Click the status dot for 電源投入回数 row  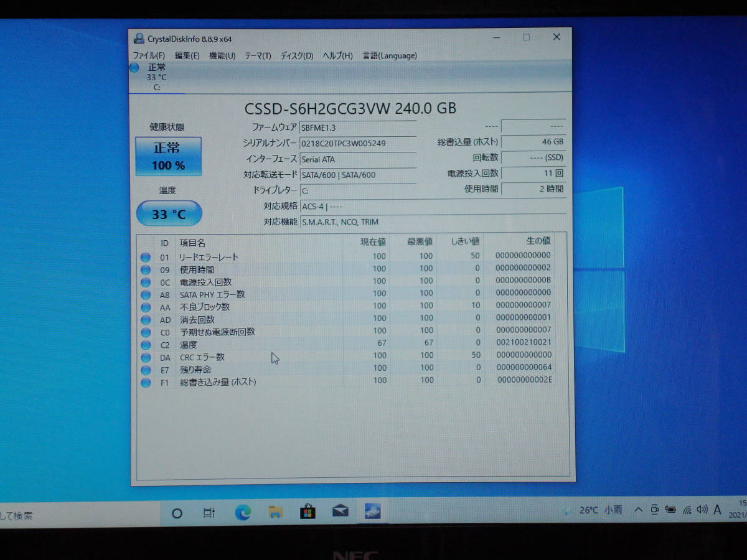click(146, 282)
